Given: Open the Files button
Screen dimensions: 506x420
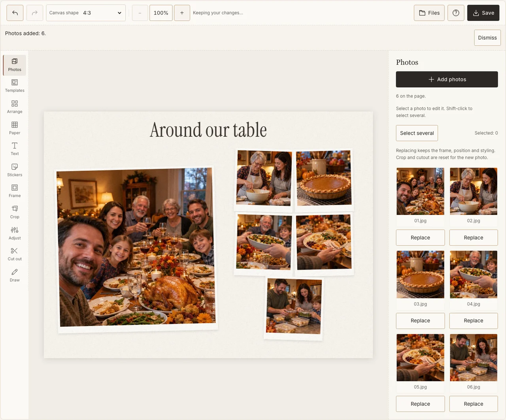Looking at the screenshot, I should coord(429,13).
